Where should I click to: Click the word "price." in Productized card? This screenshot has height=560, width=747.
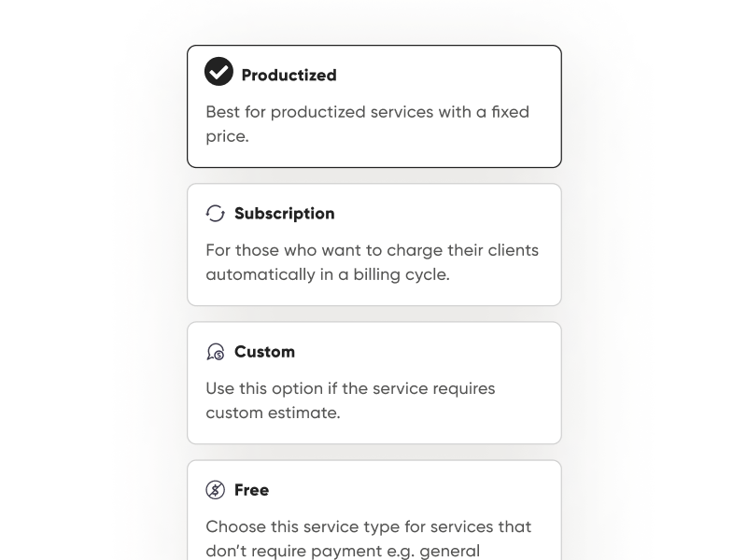[228, 136]
